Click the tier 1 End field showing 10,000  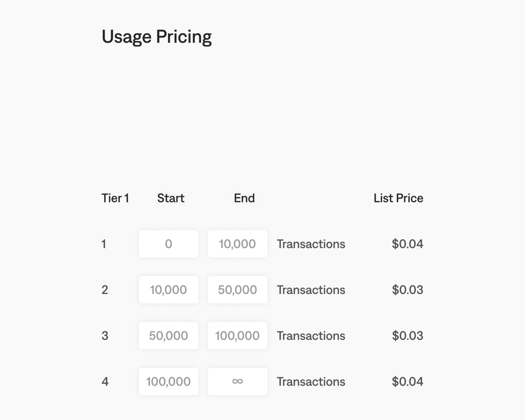pyautogui.click(x=237, y=244)
